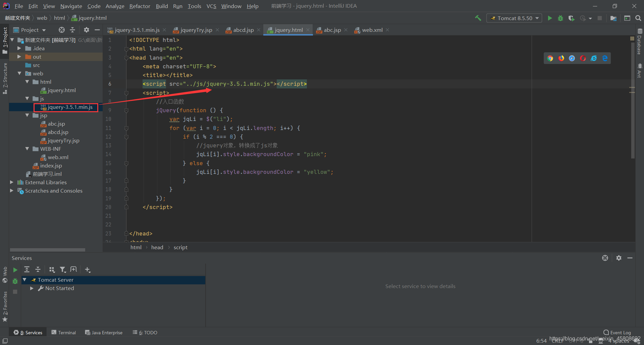Open page in Opera browser icon

pyautogui.click(x=583, y=58)
